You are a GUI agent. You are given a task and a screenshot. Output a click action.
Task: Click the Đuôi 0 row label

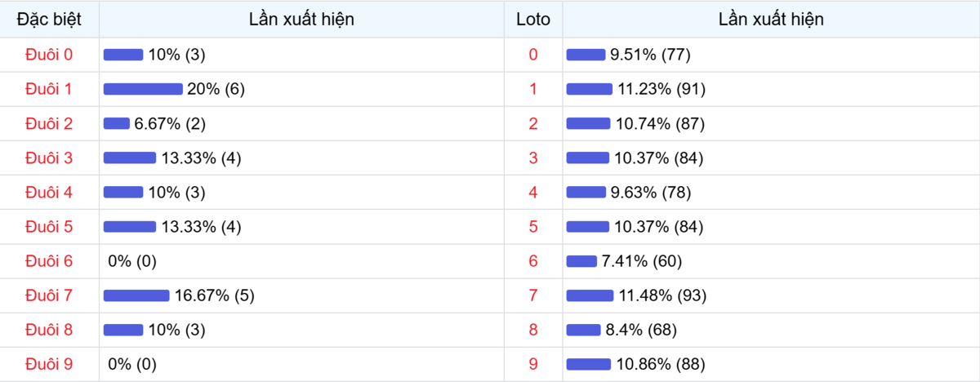tap(49, 55)
